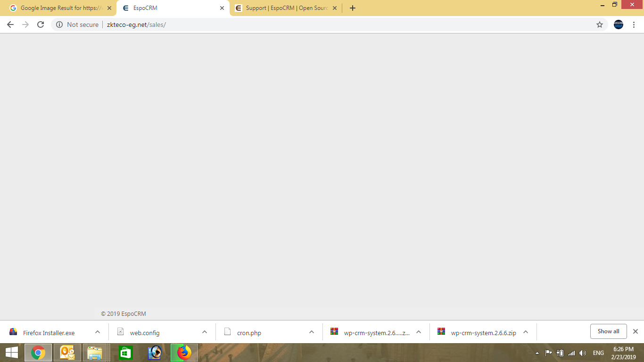Screen dimensions: 644x362
Task: Select the EspoCRM tab
Action: [x=173, y=8]
